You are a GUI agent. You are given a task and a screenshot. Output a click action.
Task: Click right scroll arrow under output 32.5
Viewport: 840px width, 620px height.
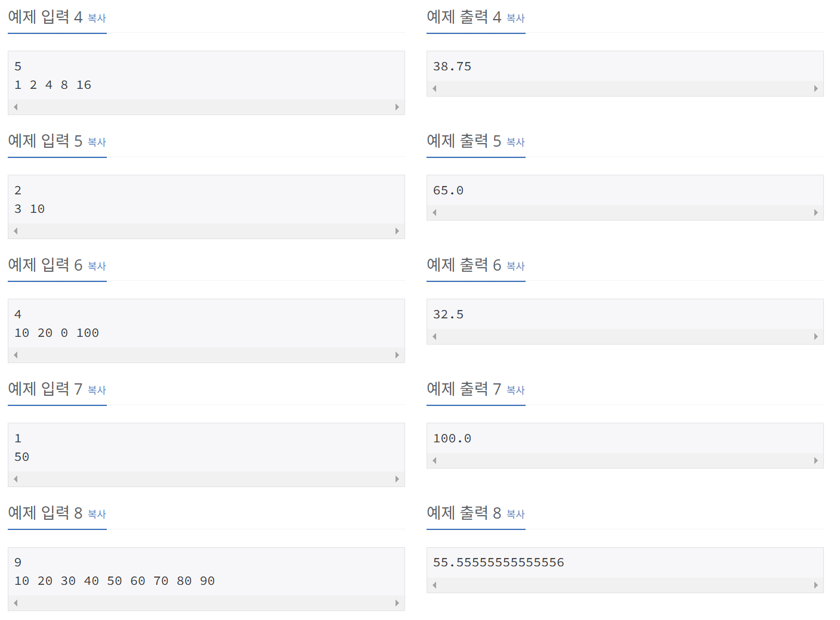click(816, 337)
